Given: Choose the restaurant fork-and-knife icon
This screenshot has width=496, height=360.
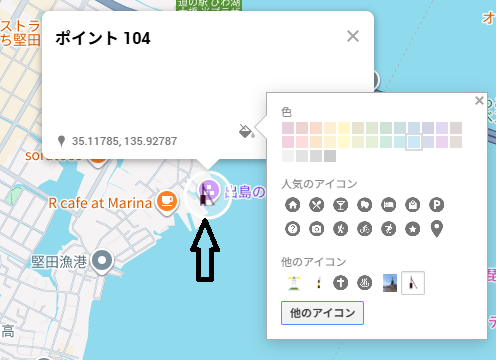Looking at the screenshot, I should point(317,205).
